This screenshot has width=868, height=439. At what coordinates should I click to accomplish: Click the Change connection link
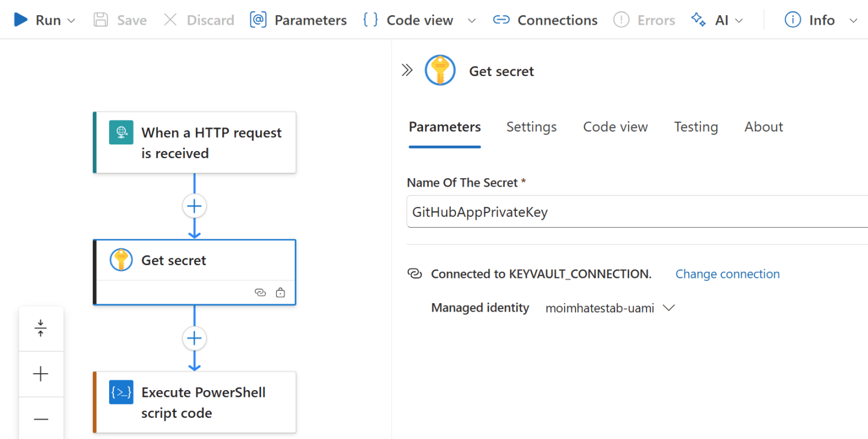727,274
